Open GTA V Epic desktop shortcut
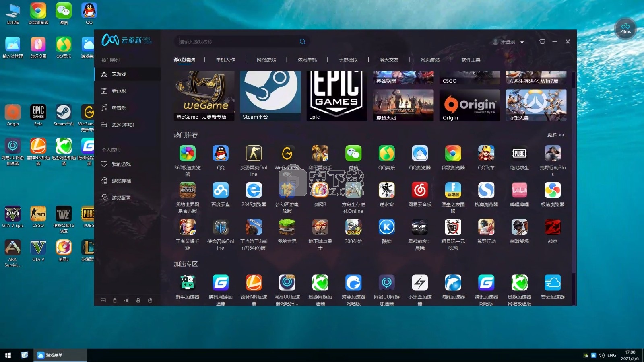This screenshot has height=362, width=644. coord(12,217)
